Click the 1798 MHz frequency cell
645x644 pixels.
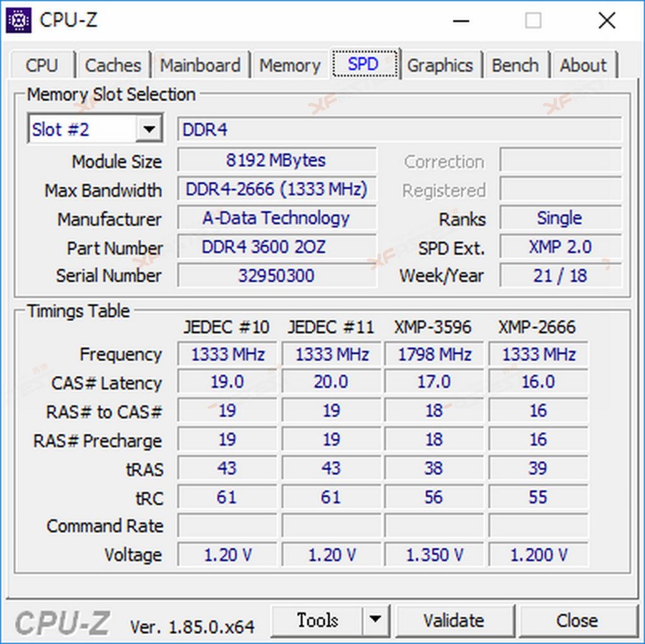[x=435, y=354]
